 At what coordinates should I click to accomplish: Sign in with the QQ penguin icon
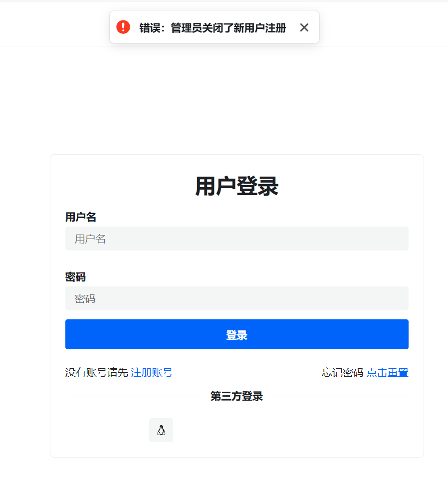tap(161, 430)
